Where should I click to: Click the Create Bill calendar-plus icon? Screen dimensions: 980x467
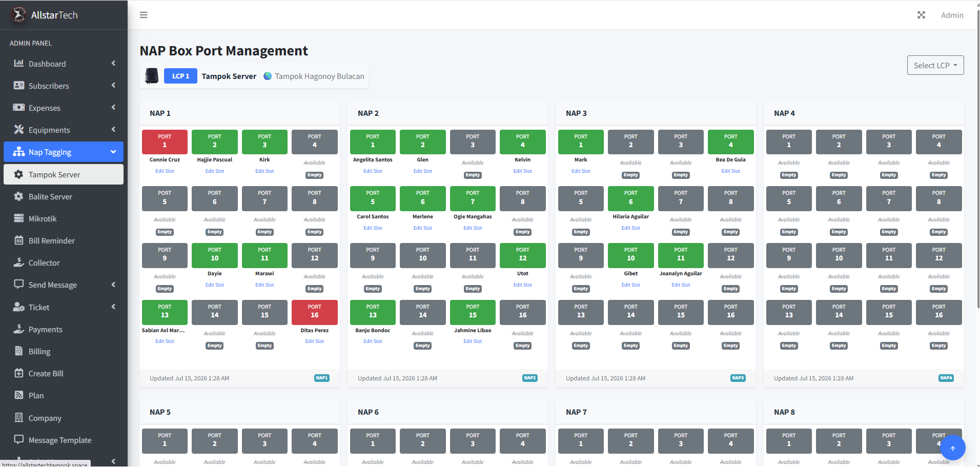point(19,373)
